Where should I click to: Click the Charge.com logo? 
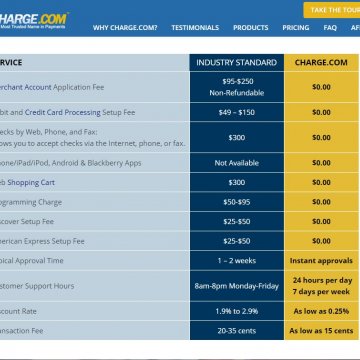(x=34, y=21)
